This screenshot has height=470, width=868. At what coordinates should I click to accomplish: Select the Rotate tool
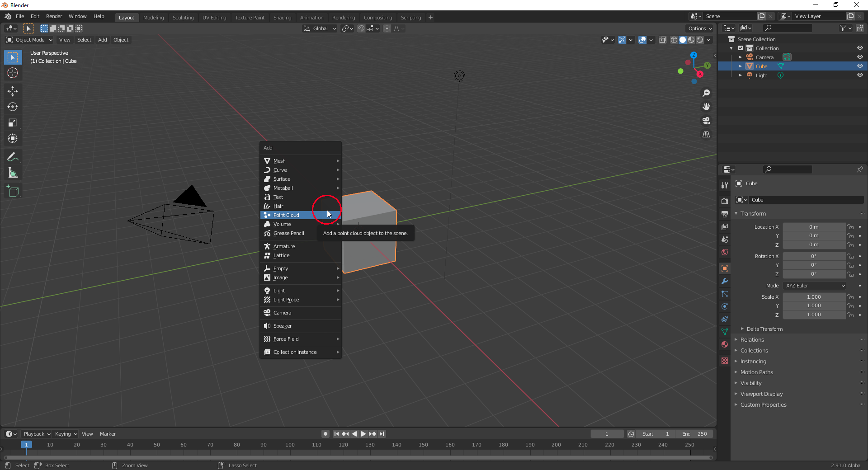[x=13, y=107]
